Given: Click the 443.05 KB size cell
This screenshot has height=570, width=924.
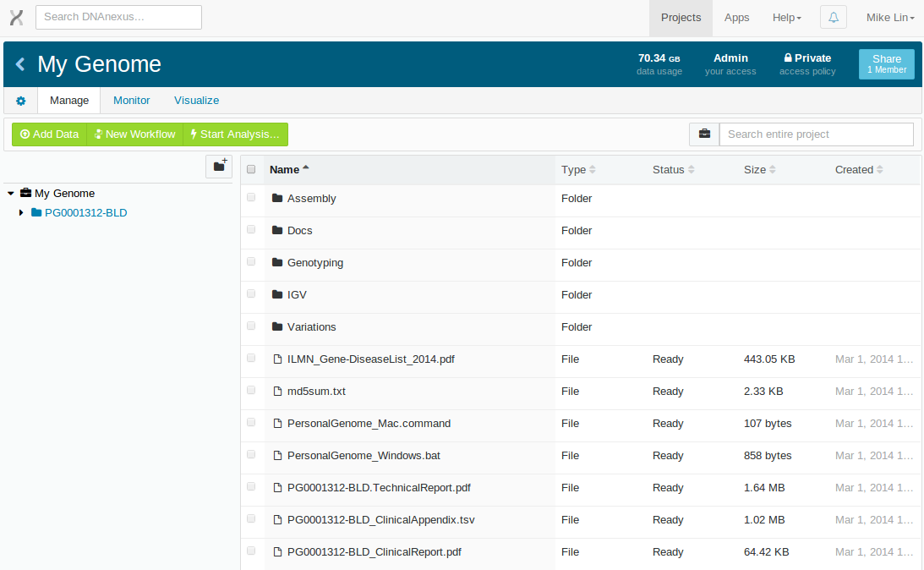Looking at the screenshot, I should point(769,359).
